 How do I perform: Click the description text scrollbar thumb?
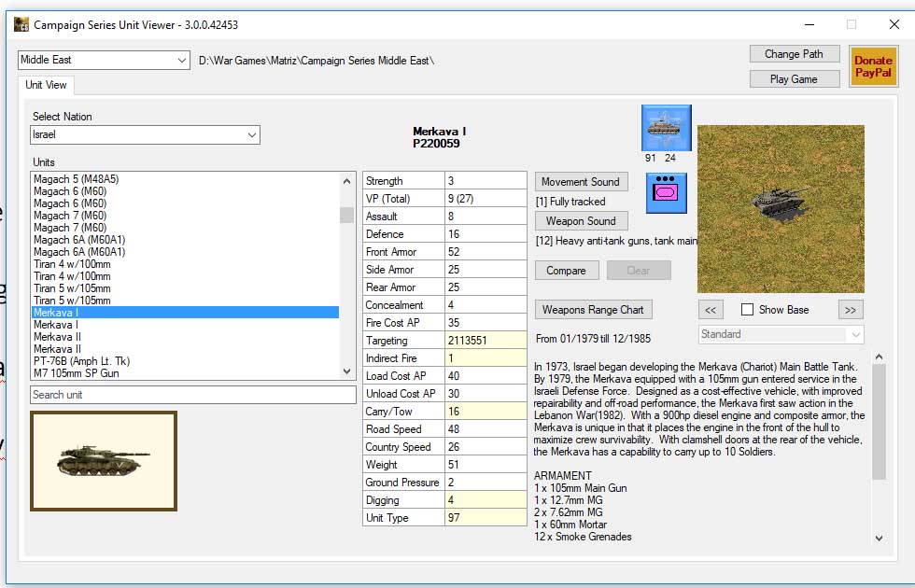pos(879,422)
